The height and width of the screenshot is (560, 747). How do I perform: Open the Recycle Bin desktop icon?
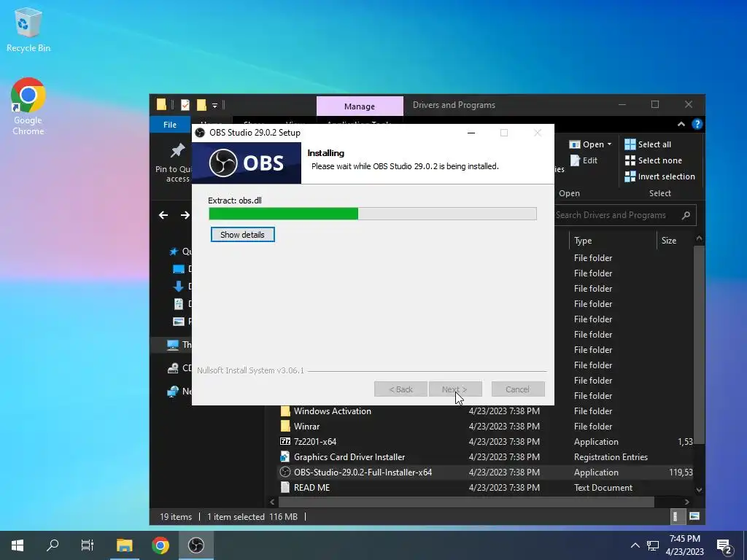pyautogui.click(x=28, y=31)
